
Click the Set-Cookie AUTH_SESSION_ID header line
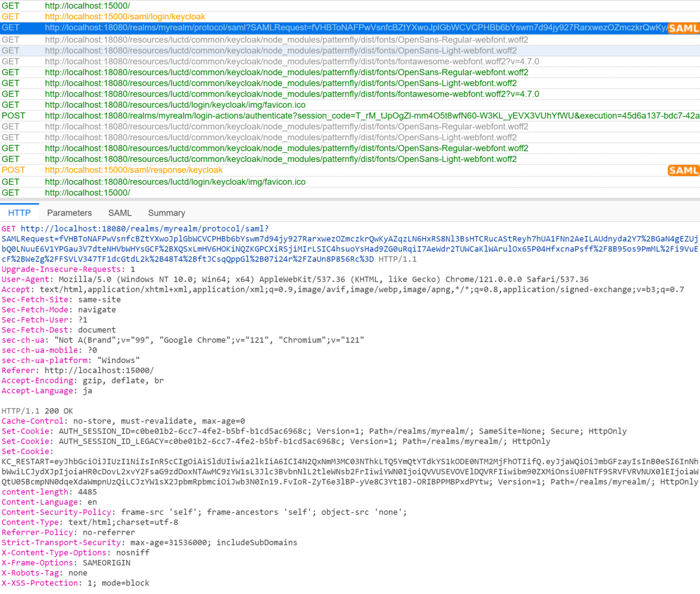coord(233,431)
